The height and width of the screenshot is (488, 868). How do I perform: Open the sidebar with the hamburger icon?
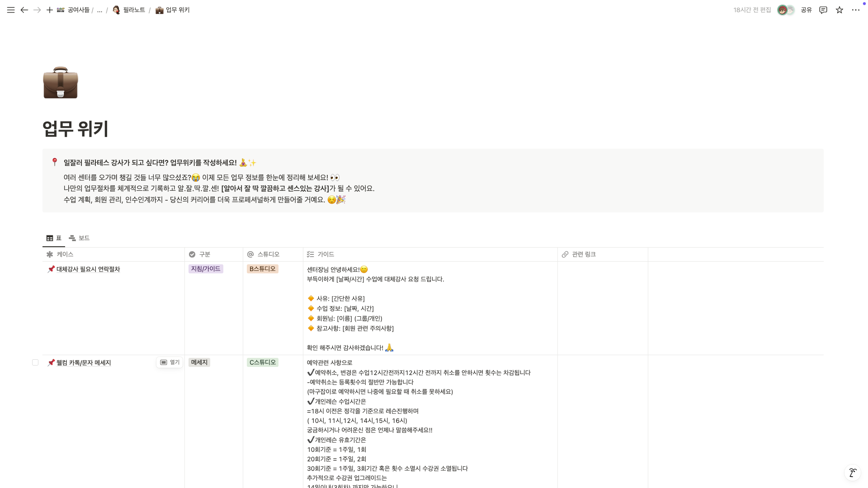[10, 9]
